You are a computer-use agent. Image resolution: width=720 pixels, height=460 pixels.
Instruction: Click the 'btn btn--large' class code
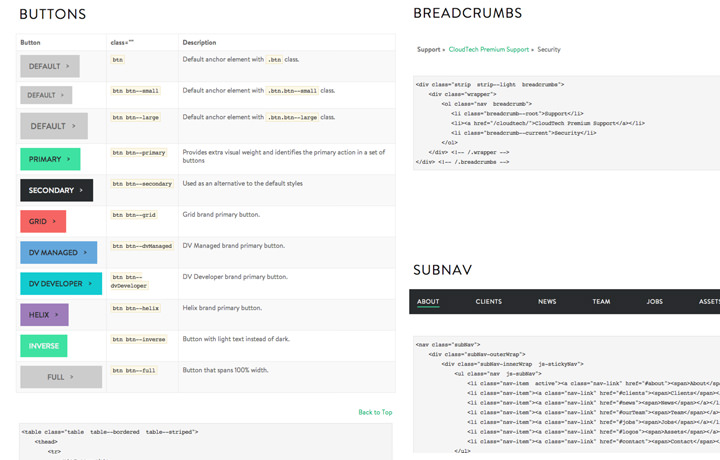(135, 118)
